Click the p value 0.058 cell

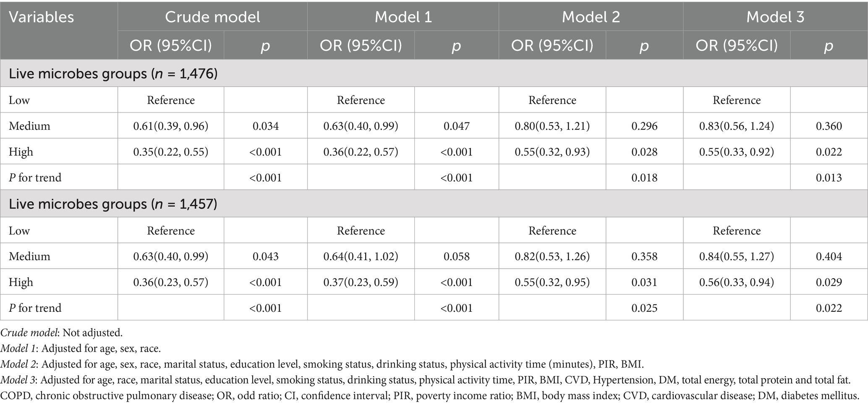click(456, 256)
